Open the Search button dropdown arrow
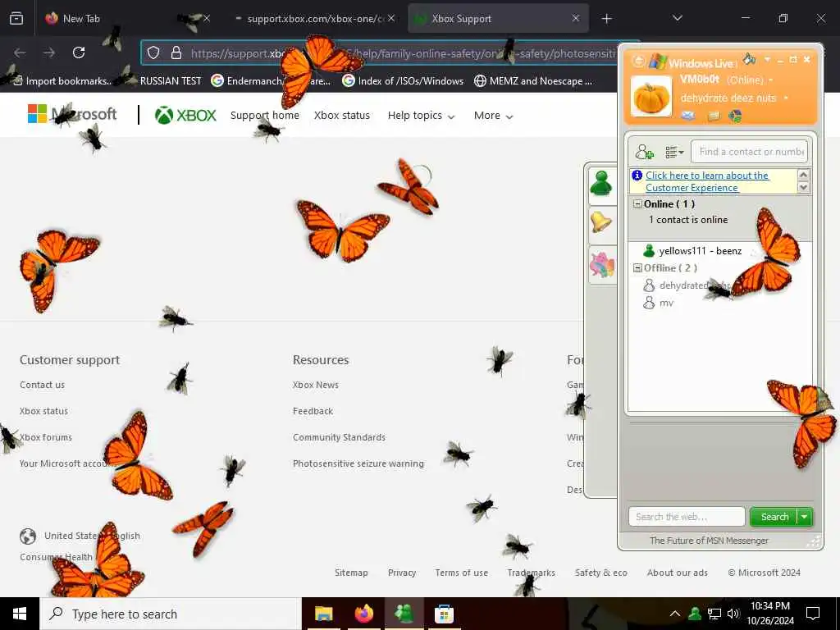The height and width of the screenshot is (630, 840). (805, 517)
